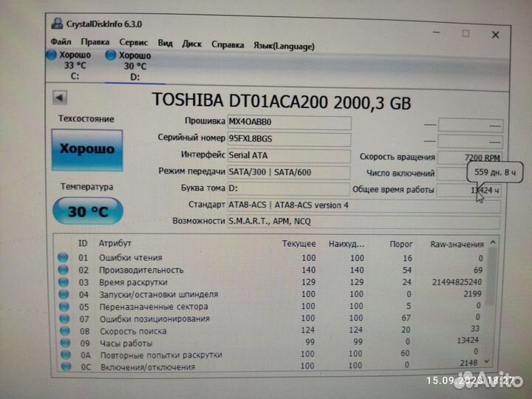Select the Производительность attribute text

(141, 270)
